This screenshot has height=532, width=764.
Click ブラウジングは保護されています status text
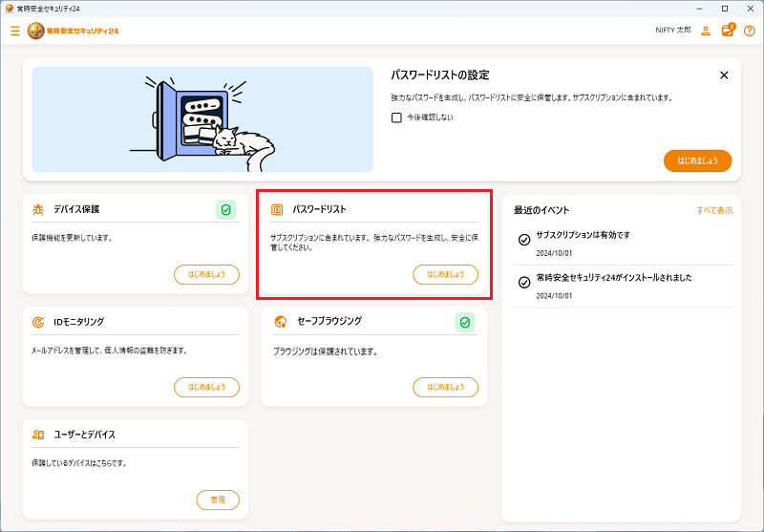coord(326,351)
